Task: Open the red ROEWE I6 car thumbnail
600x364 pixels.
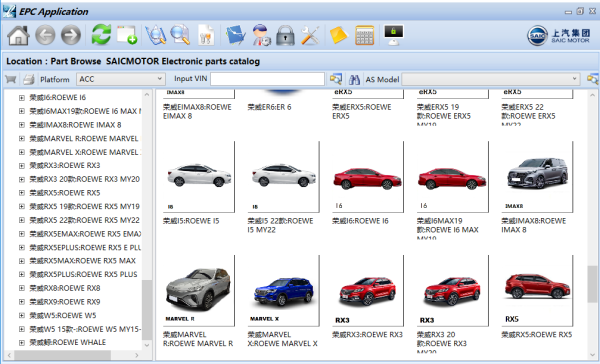Action: [368, 177]
